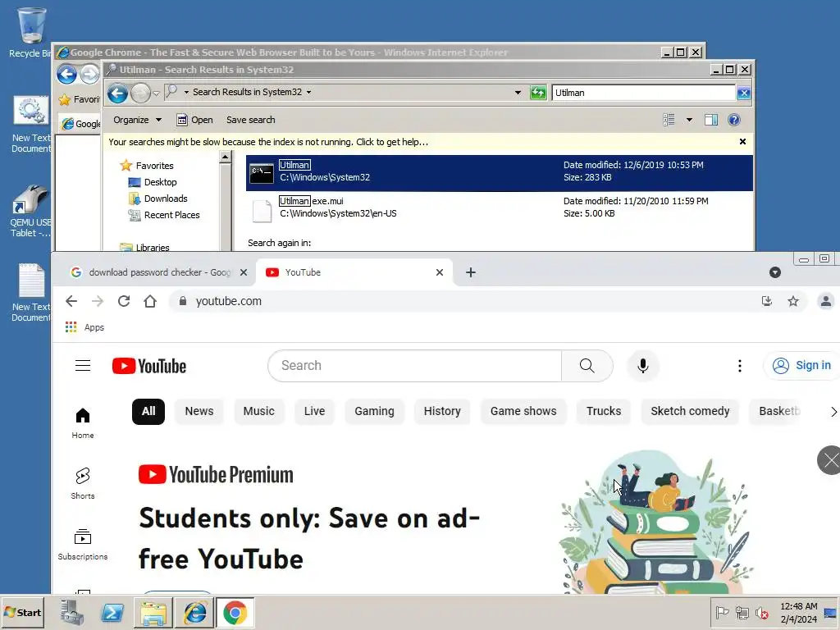Click Chrome back arrow

pyautogui.click(x=71, y=301)
